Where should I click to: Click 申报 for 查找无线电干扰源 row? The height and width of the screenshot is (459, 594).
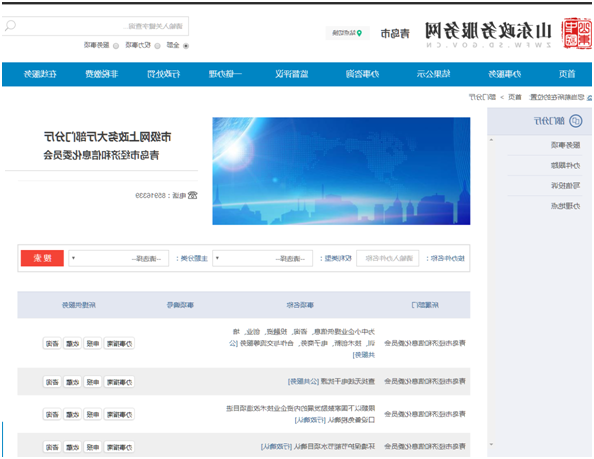(92, 382)
